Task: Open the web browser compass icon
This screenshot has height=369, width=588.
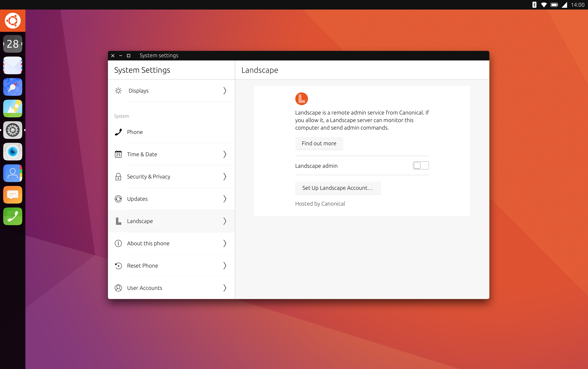Action: click(x=13, y=87)
